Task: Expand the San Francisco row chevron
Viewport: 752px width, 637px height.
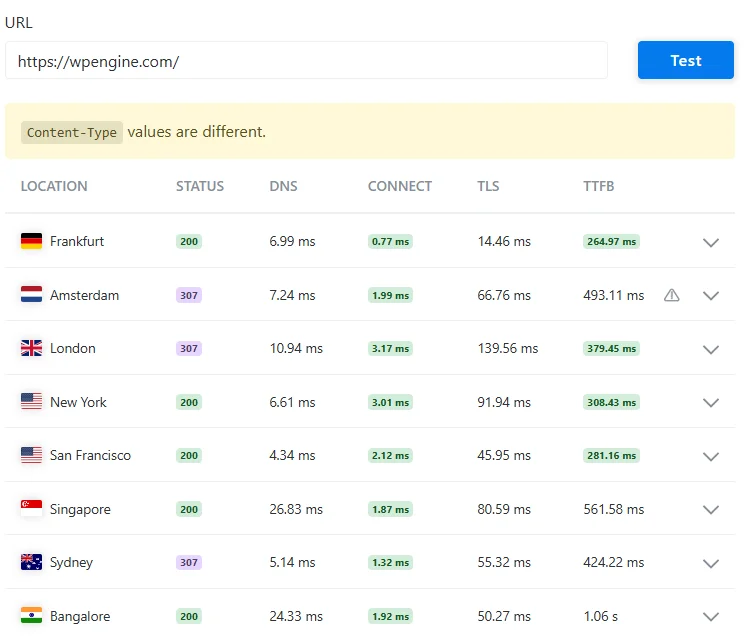Action: point(710,456)
